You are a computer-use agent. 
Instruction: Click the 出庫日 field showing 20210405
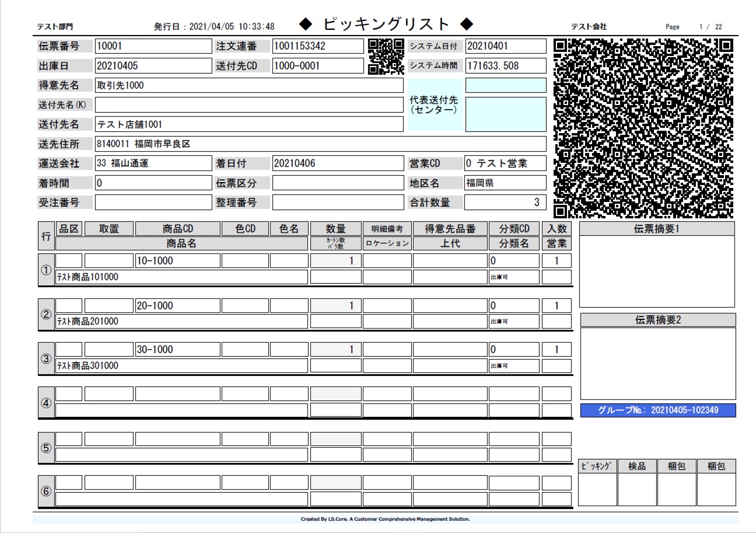153,66
